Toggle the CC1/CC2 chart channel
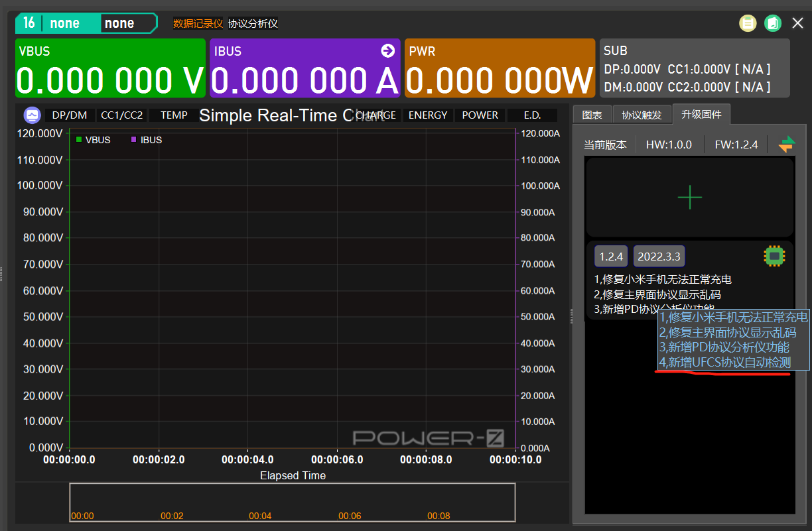Image resolution: width=812 pixels, height=531 pixels. pos(122,115)
